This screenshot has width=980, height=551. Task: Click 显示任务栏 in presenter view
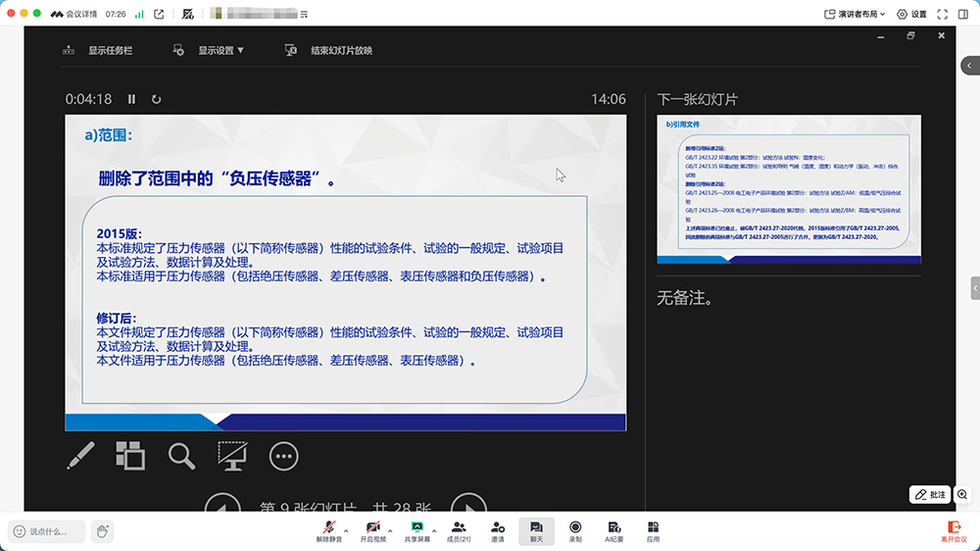98,50
